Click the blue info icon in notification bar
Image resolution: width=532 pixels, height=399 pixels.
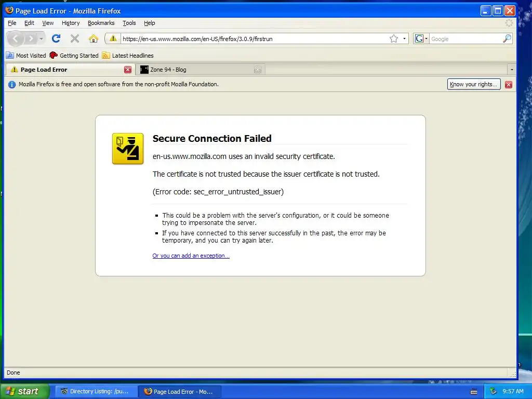click(12, 85)
